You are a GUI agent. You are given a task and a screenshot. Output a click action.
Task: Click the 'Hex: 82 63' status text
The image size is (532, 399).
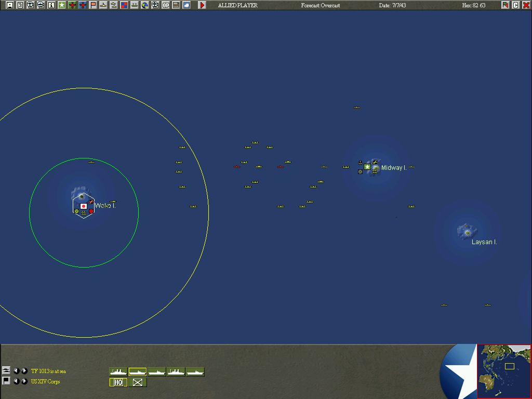pos(474,5)
